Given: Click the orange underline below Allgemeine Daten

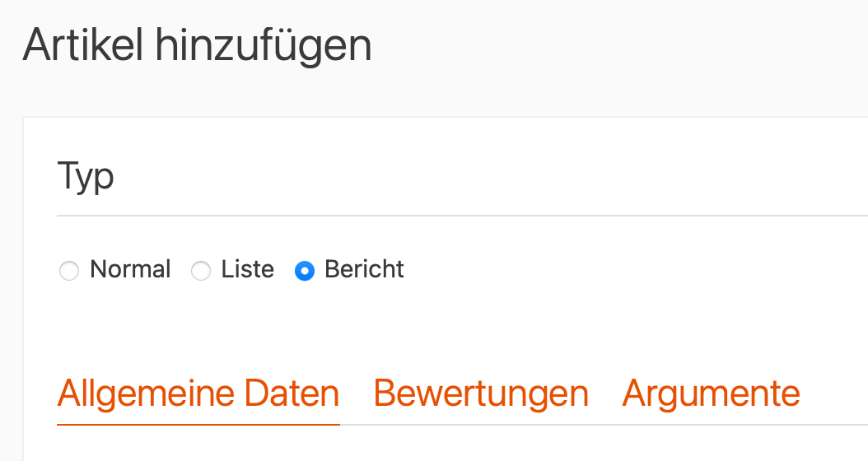Looking at the screenshot, I should tap(198, 424).
